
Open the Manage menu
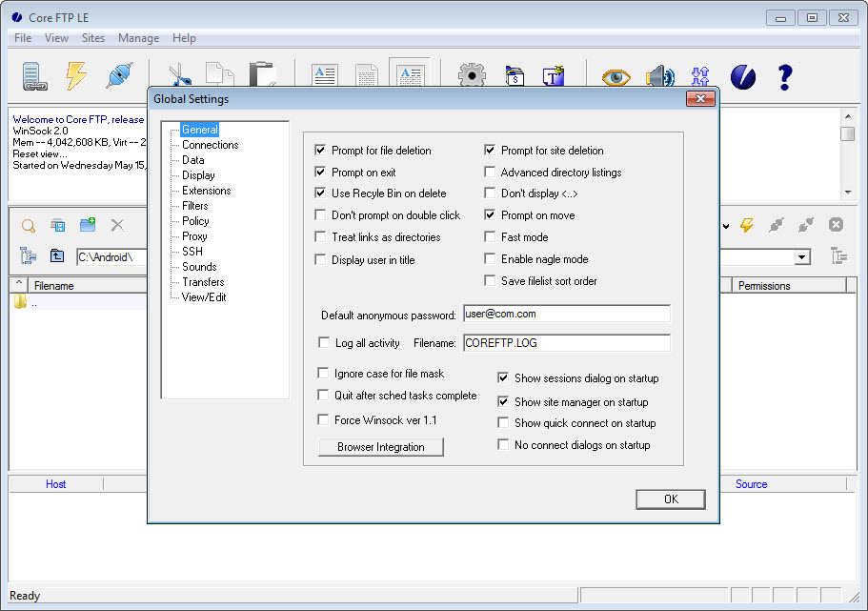coord(138,38)
